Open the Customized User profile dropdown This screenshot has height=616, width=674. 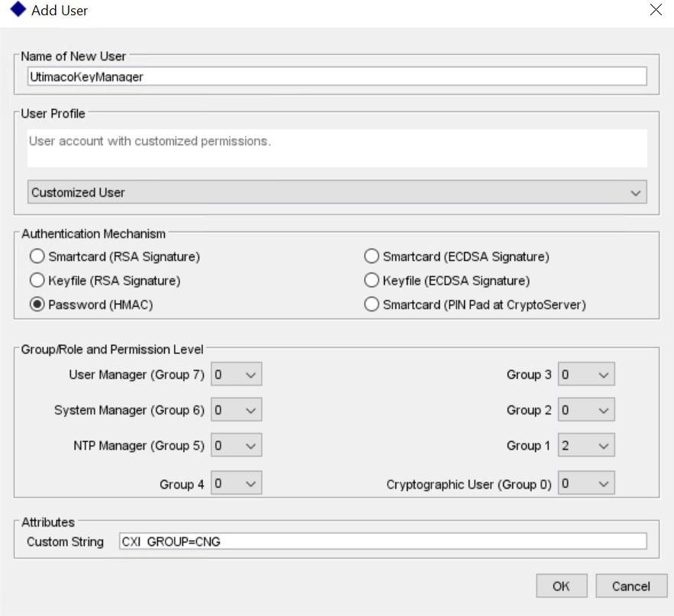[x=337, y=192]
